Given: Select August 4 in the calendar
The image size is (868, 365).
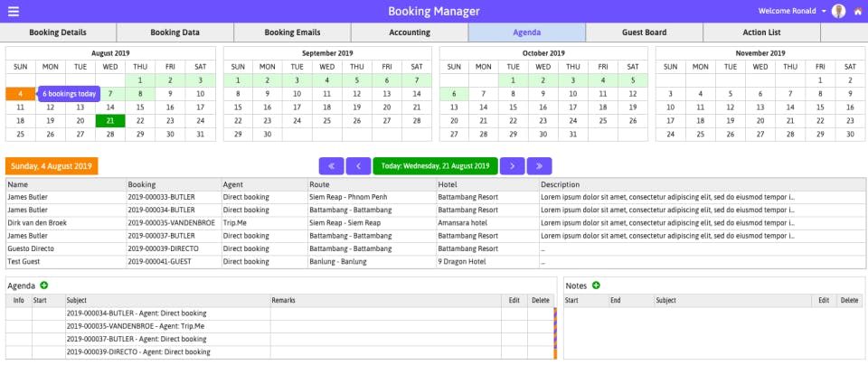Looking at the screenshot, I should coord(21,94).
